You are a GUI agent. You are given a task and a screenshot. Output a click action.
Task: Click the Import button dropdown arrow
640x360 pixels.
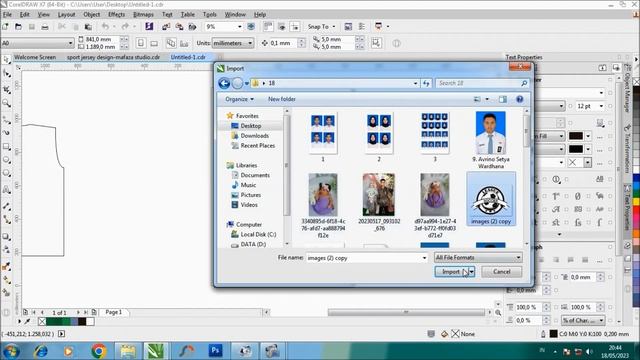pyautogui.click(x=472, y=272)
